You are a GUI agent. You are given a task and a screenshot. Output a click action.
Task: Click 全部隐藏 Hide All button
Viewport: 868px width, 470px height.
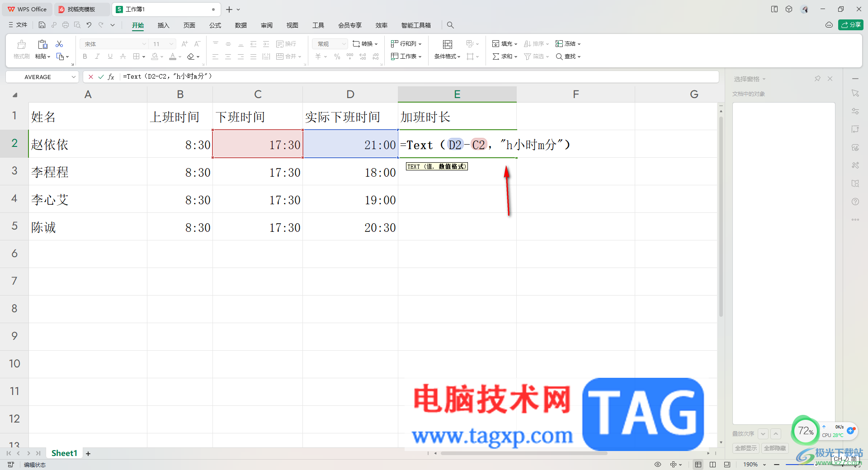point(775,448)
